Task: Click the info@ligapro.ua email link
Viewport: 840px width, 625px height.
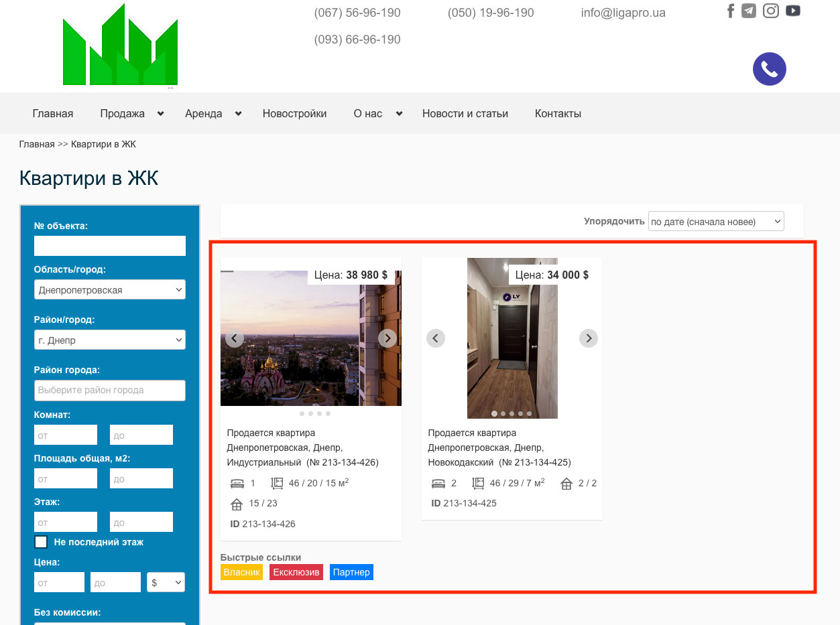Action: pos(623,13)
